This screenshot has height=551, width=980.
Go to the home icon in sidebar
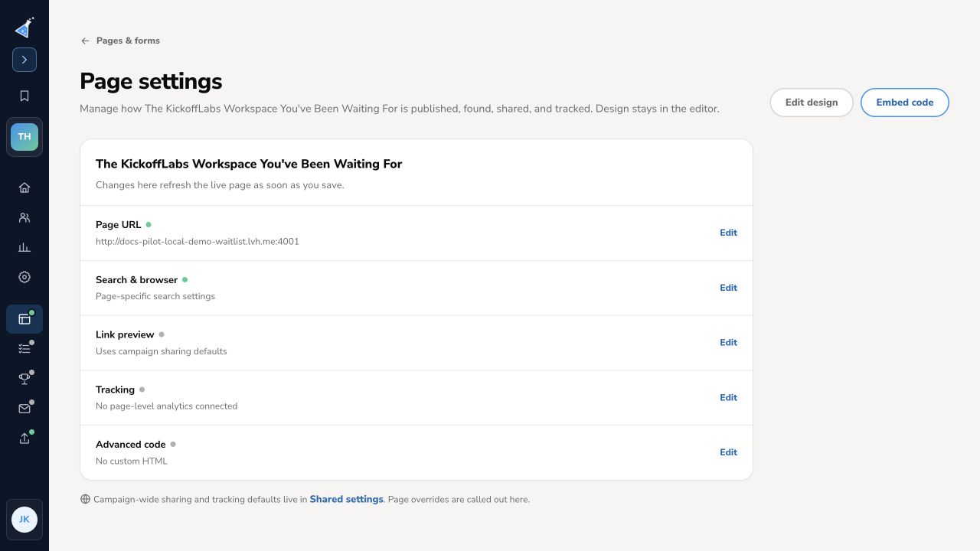[24, 187]
